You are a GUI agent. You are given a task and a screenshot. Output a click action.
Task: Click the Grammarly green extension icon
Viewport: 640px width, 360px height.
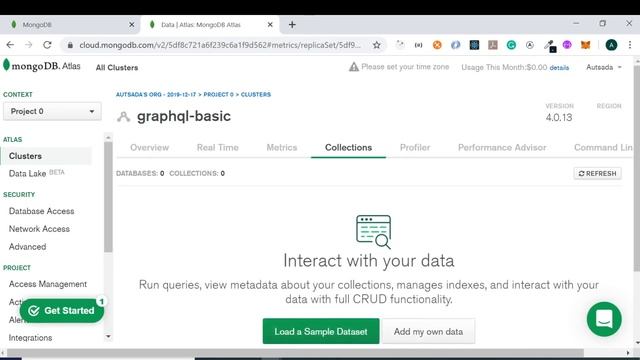coord(511,45)
